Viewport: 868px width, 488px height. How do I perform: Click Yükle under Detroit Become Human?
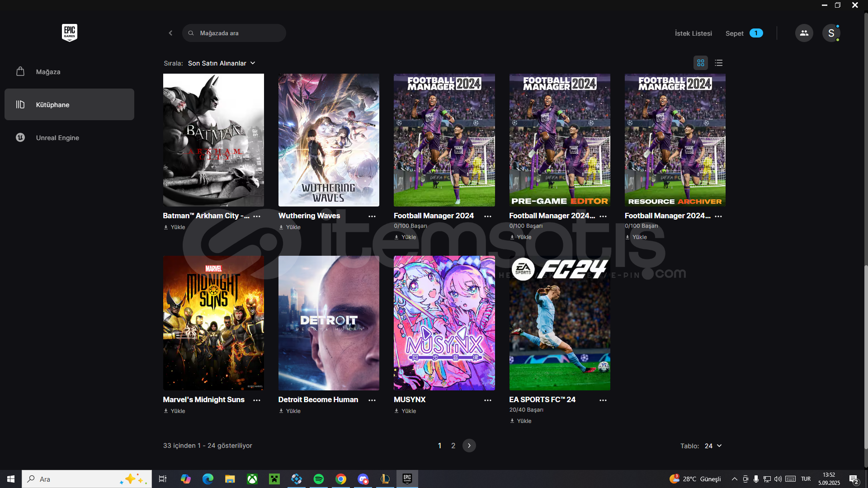pos(290,411)
